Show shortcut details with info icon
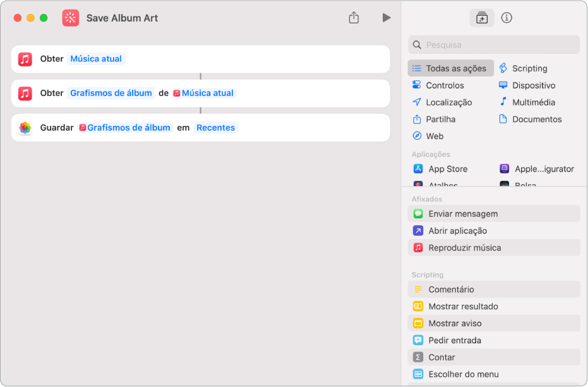Screen dimensions: 588x387 [x=507, y=18]
